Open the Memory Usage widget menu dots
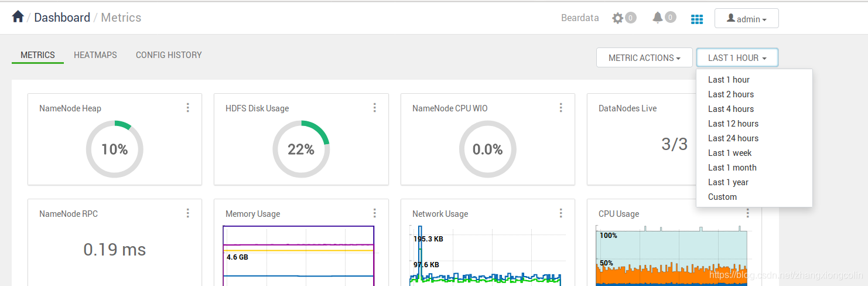This screenshot has width=868, height=286. (374, 213)
